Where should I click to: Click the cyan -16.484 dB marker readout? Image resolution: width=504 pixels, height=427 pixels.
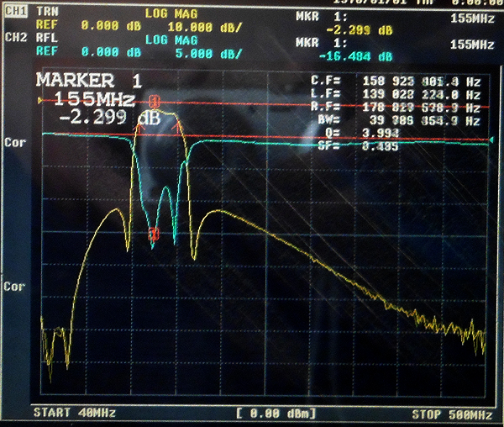tap(355, 56)
